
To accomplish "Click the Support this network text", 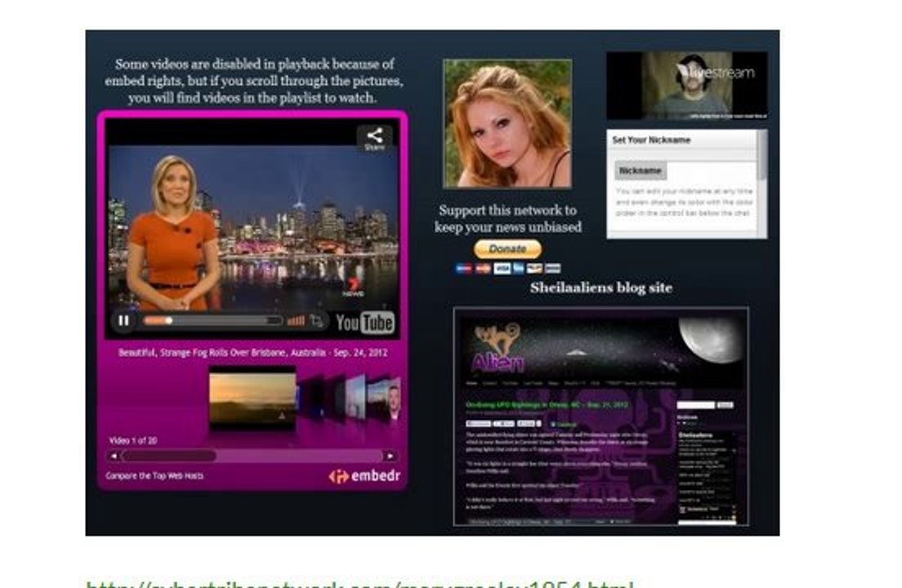I will [x=508, y=218].
